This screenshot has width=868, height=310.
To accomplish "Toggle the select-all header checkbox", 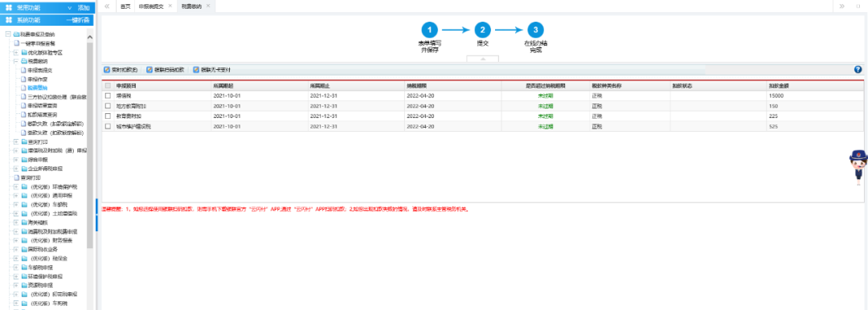I will click(x=108, y=86).
